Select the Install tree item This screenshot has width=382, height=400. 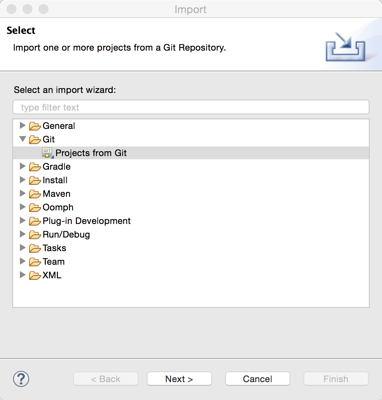(x=55, y=180)
